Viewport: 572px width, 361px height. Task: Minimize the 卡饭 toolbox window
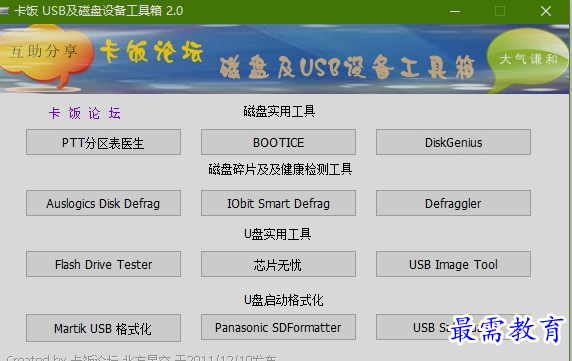tap(455, 11)
